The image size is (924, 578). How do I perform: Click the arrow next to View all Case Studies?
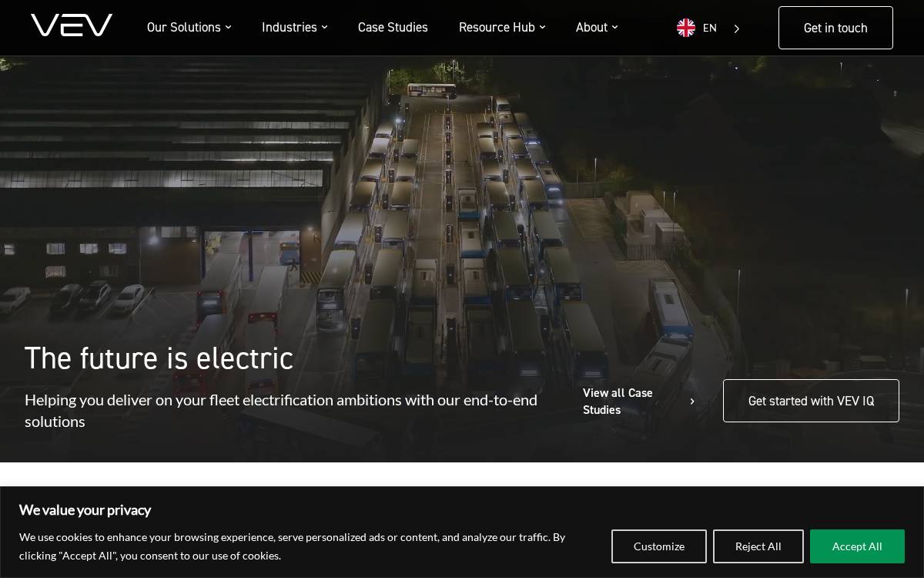(692, 402)
